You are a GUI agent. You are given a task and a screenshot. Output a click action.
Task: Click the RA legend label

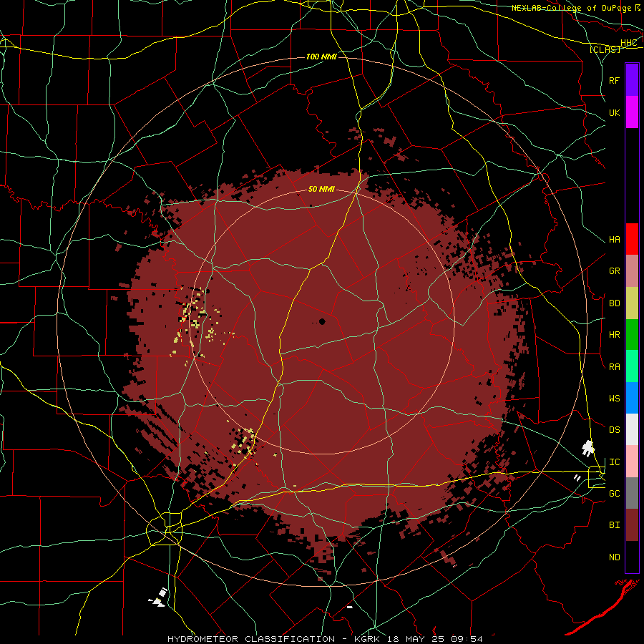click(x=615, y=367)
